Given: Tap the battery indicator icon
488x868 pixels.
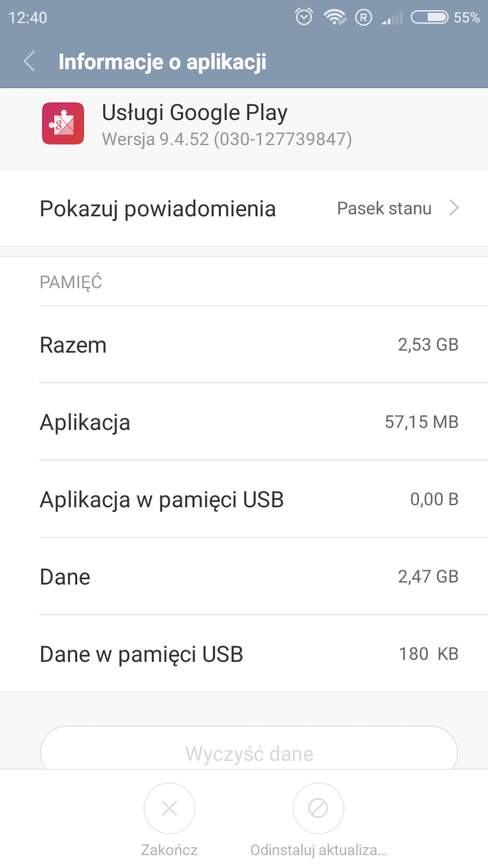Looking at the screenshot, I should [429, 18].
